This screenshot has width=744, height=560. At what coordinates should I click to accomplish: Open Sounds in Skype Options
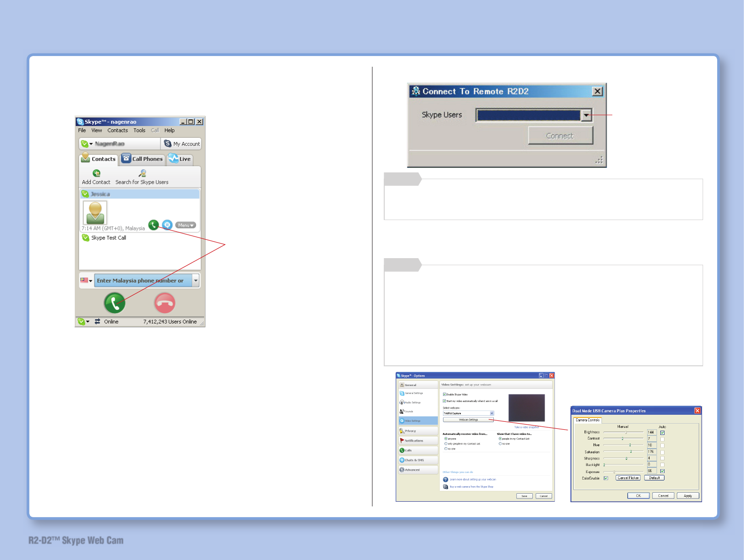418,411
